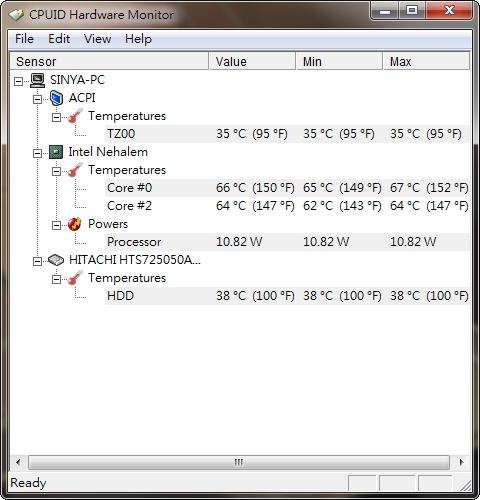Screen dimensions: 480x500
Task: Select the TZ00 sensor row
Action: pos(287,134)
